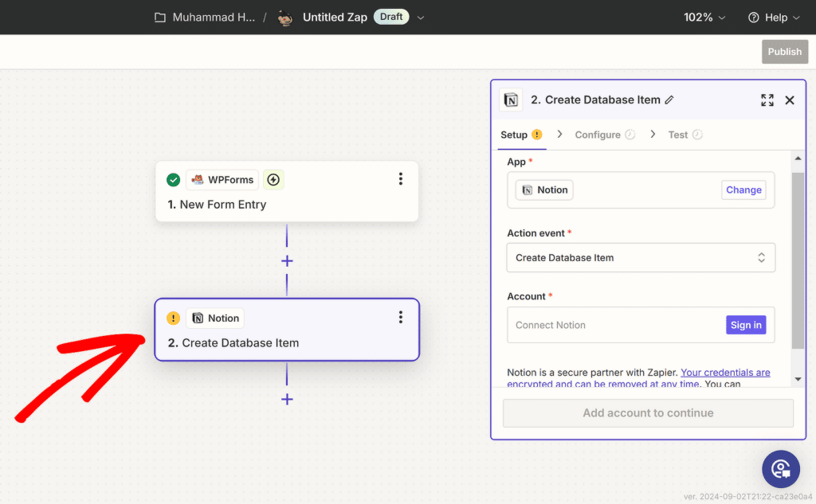
Task: Switch to the Test tab
Action: (x=678, y=135)
